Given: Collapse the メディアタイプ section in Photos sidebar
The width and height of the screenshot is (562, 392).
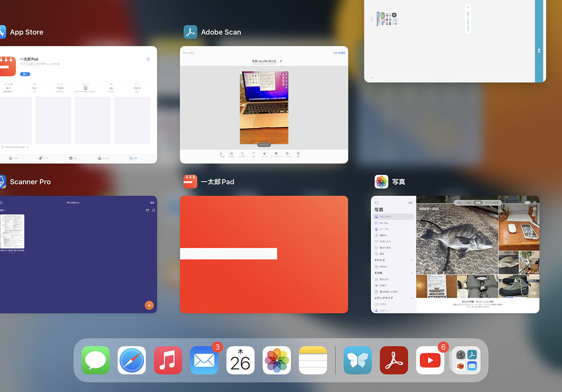Looking at the screenshot, I should (x=412, y=298).
